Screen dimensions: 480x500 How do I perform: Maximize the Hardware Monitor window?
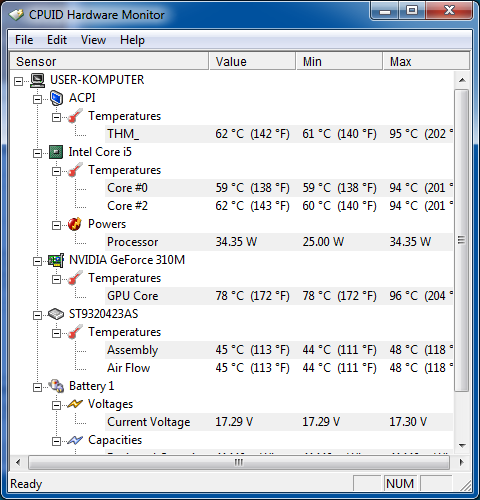pyautogui.click(x=412, y=11)
